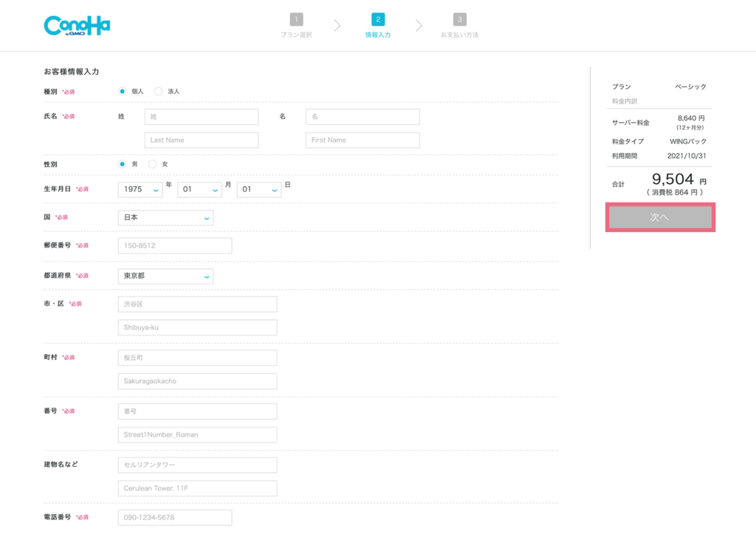This screenshot has width=756, height=549.
Task: Open prefecture dropdown showing 東京都
Action: click(x=165, y=276)
